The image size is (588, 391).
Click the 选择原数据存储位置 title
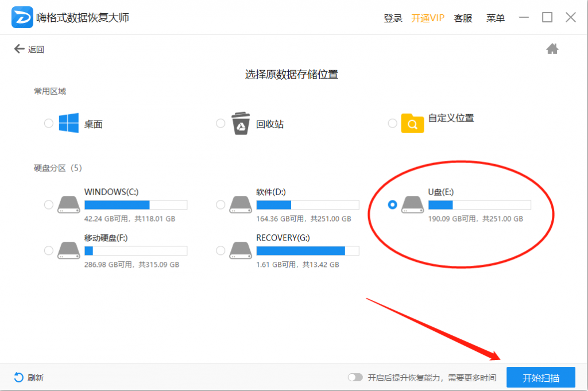[291, 74]
